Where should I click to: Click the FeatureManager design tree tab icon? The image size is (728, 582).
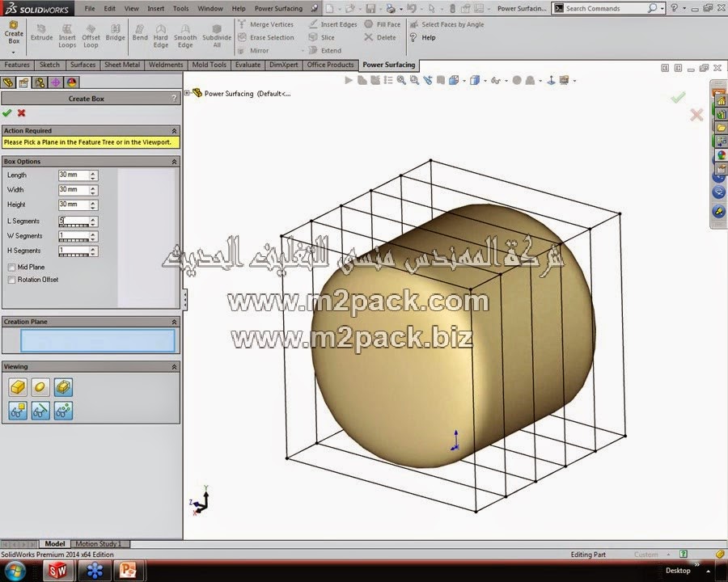[8, 82]
